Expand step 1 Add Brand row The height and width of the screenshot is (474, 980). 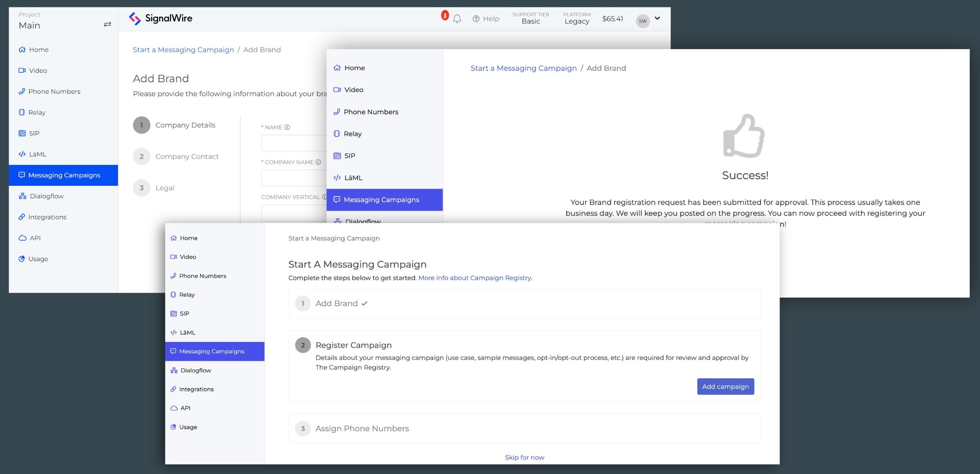coord(525,303)
